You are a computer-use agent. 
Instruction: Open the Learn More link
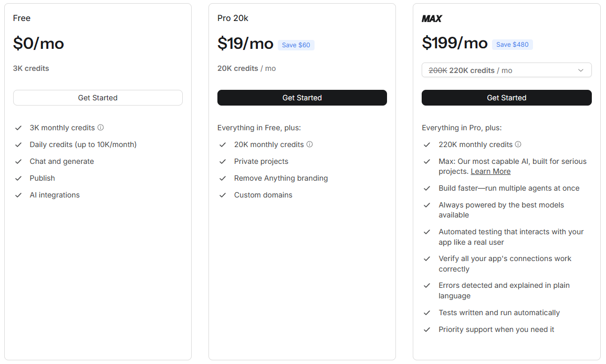point(490,171)
